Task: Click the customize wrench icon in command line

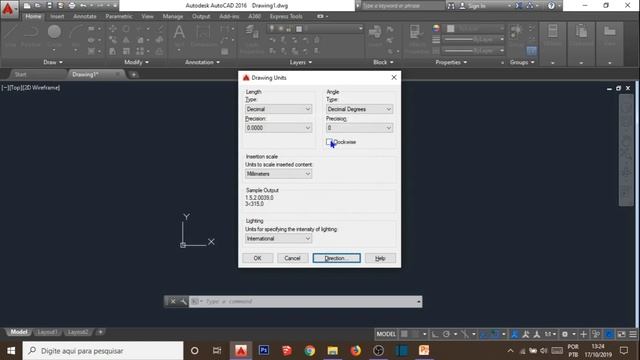Action: tap(184, 302)
